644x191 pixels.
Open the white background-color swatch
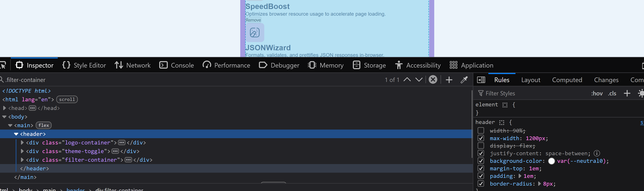pyautogui.click(x=551, y=161)
